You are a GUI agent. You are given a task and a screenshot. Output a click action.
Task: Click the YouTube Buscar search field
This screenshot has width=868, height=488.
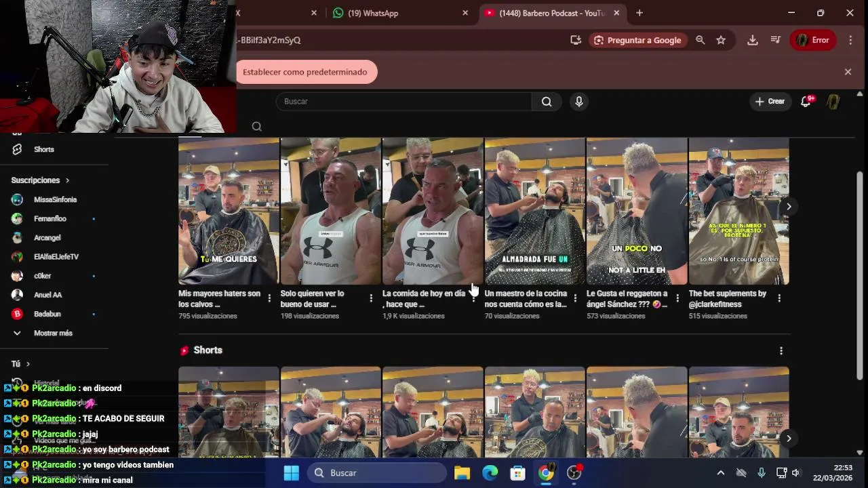(x=403, y=102)
